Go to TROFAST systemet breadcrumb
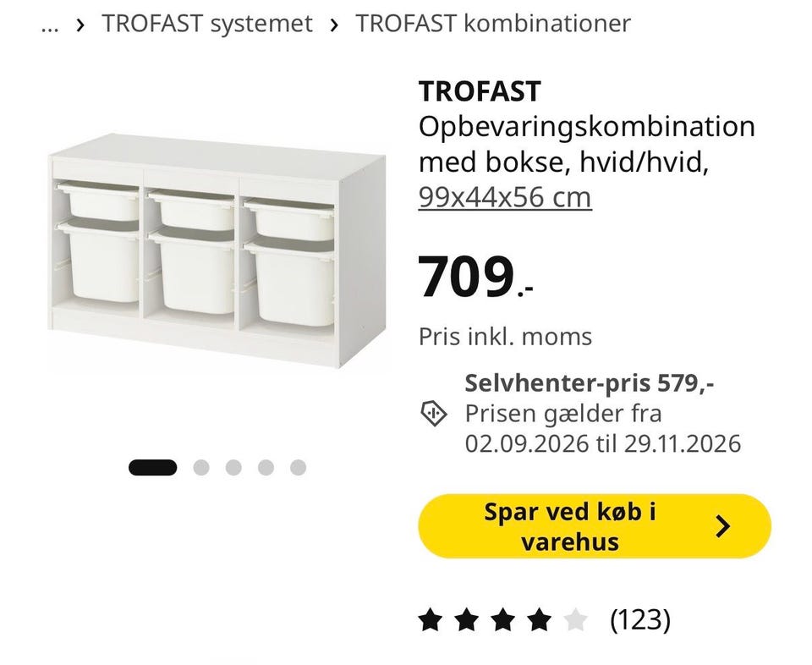This screenshot has height=665, width=812. click(x=207, y=24)
